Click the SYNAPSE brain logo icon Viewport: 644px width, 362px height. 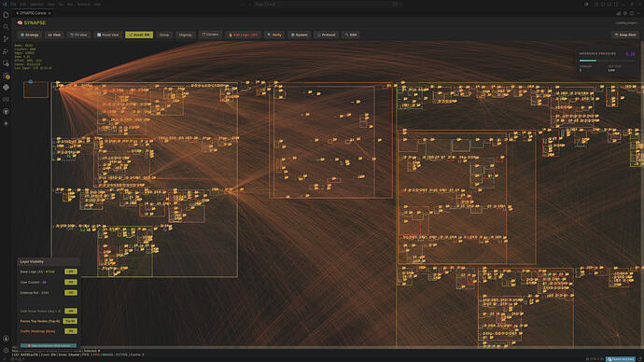tap(20, 23)
